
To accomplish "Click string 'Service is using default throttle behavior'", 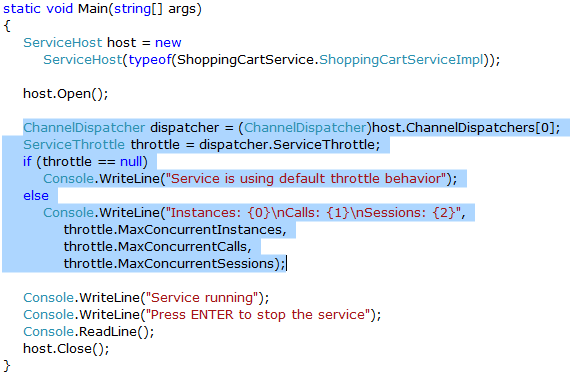I will [x=306, y=179].
